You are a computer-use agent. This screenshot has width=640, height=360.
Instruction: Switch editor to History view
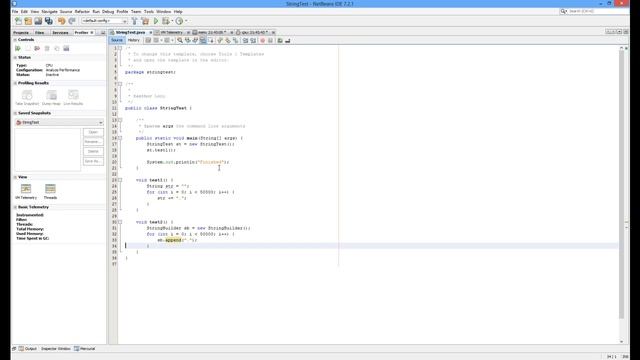(133, 40)
